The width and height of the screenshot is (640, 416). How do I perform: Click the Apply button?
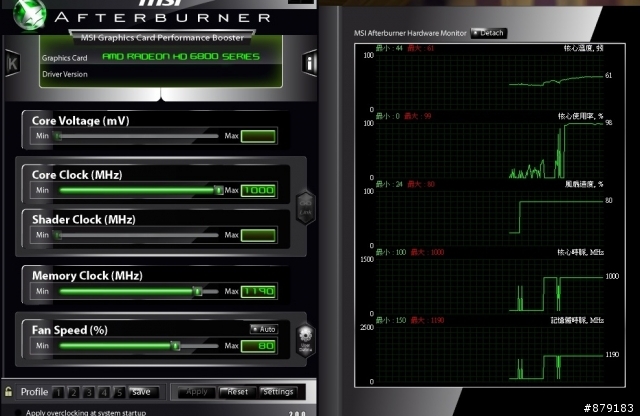point(197,392)
